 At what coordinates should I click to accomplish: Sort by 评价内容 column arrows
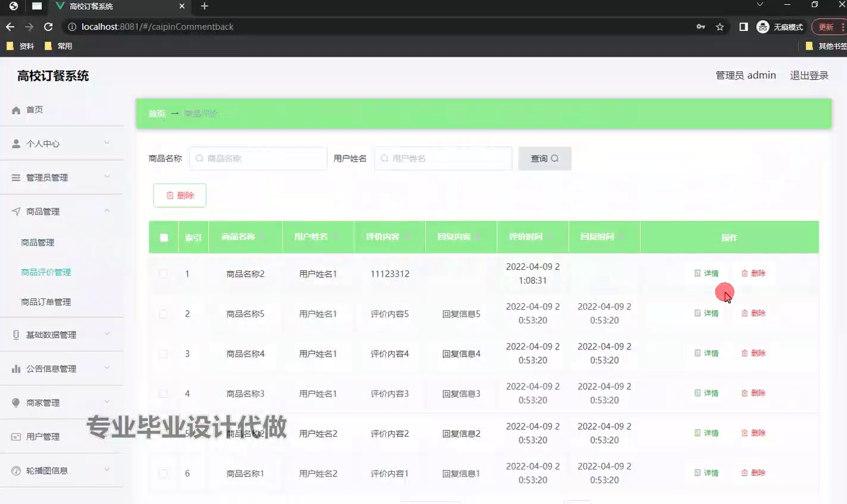pos(406,237)
